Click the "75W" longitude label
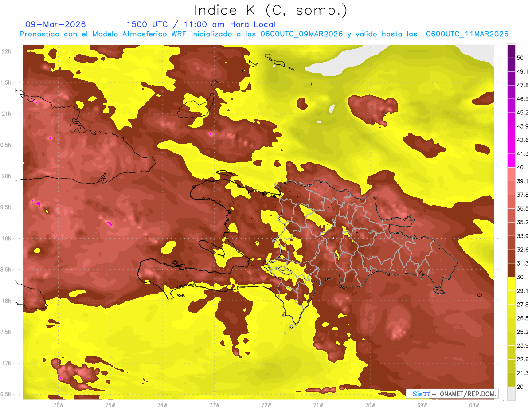The height and width of the screenshot is (411, 532). pos(110,405)
